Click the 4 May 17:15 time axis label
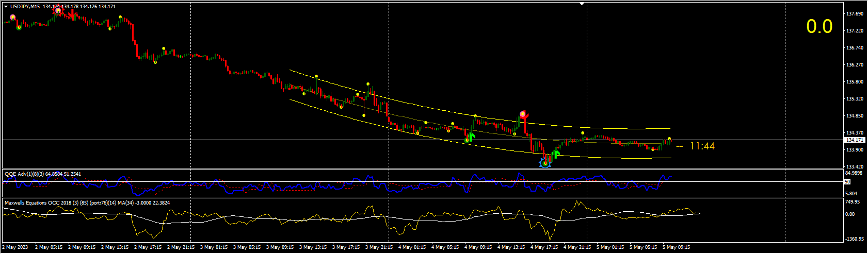This screenshot has width=868, height=254. 546,247
